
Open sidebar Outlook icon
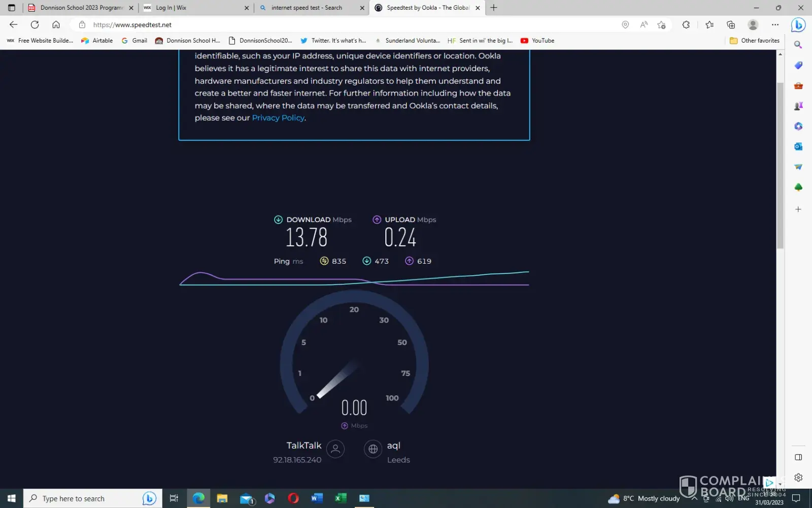click(x=798, y=146)
